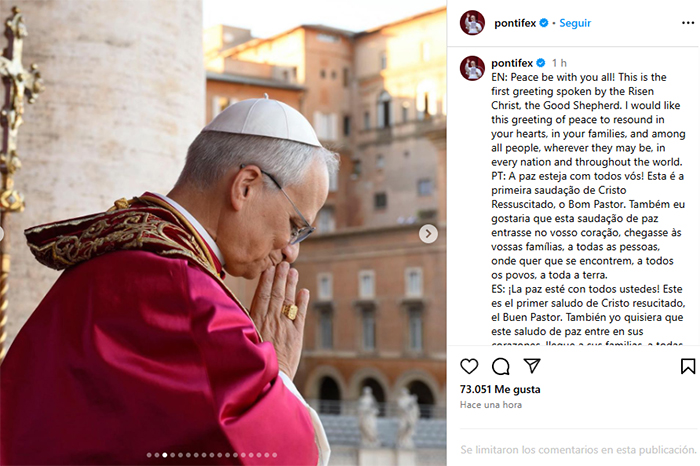Share the post via paper plane icon

[x=532, y=366]
